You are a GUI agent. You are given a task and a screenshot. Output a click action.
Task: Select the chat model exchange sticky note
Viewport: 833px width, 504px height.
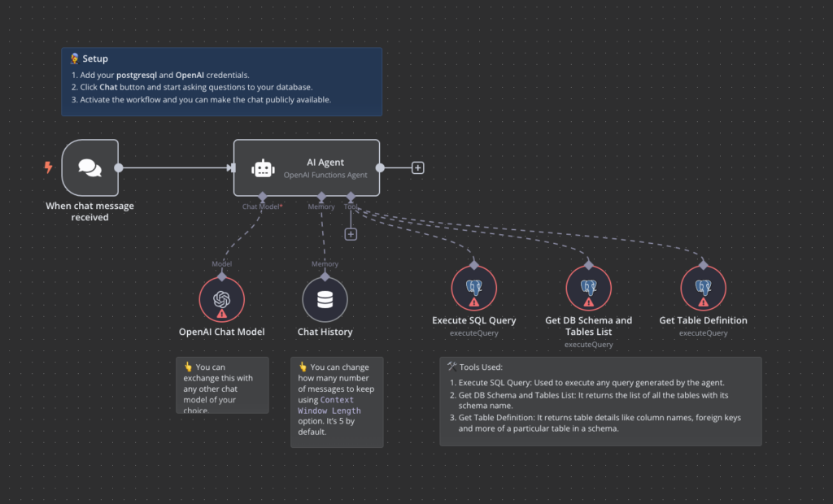(x=221, y=385)
